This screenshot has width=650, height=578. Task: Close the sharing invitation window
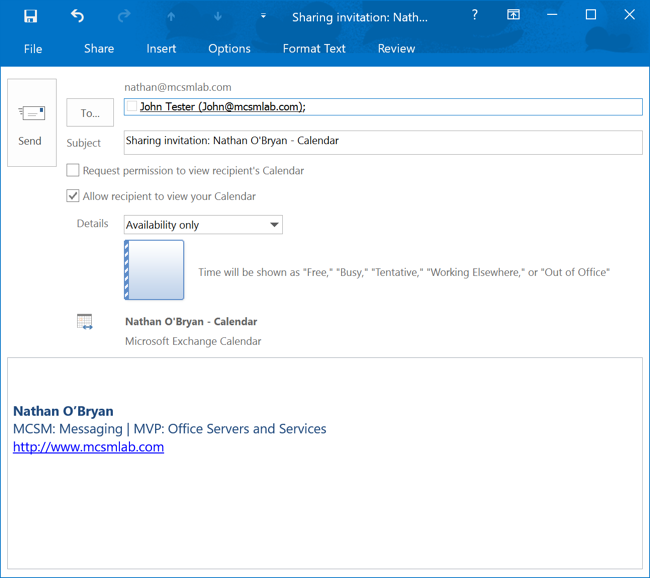(629, 15)
